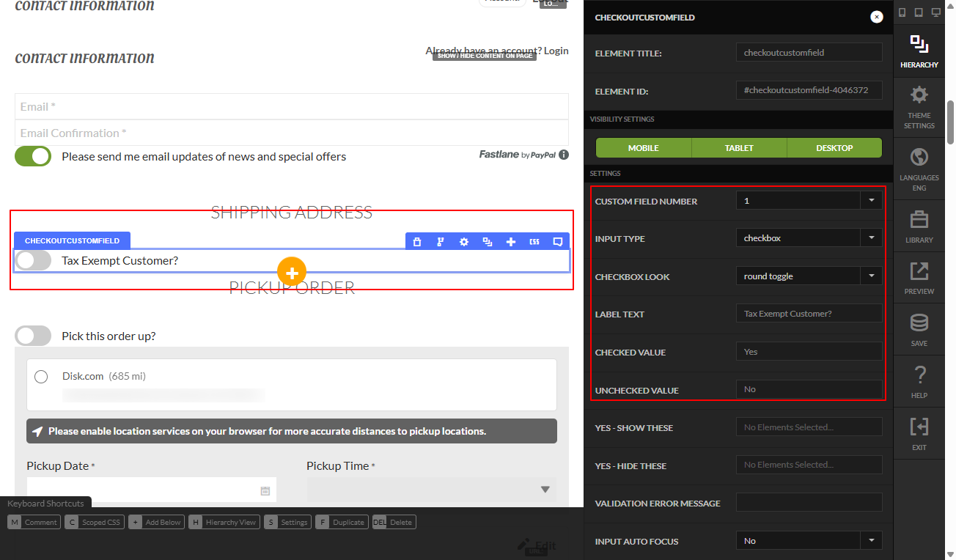This screenshot has width=956, height=560.
Task: Open Custom Field Number dropdown
Action: [x=809, y=200]
